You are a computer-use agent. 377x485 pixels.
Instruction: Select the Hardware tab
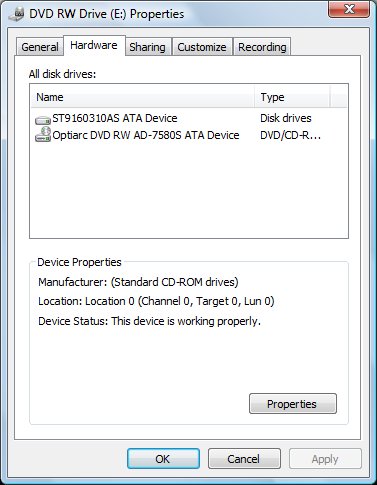coord(94,45)
